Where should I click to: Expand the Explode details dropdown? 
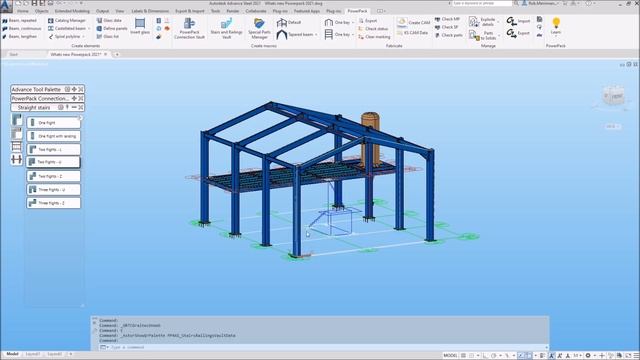(x=498, y=22)
